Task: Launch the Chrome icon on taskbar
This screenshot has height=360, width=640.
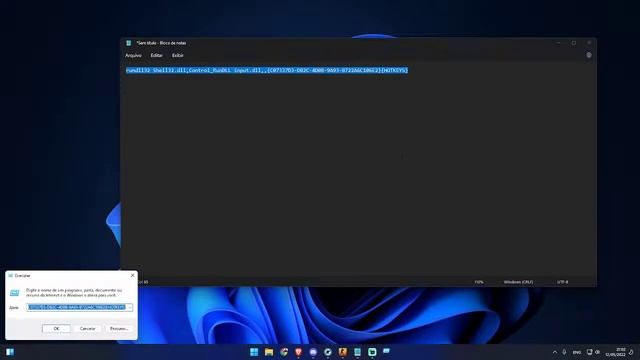Action: point(284,352)
